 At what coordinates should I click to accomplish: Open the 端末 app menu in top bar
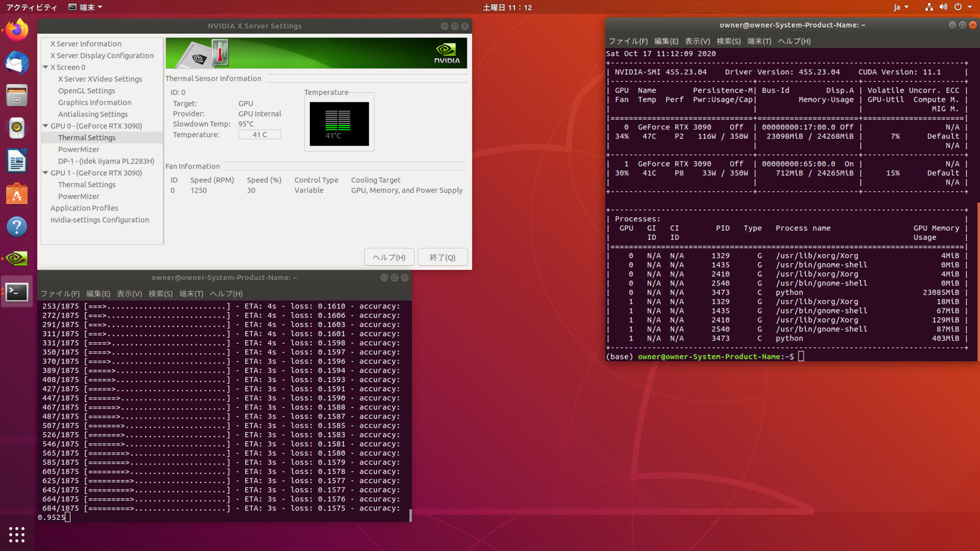point(85,7)
